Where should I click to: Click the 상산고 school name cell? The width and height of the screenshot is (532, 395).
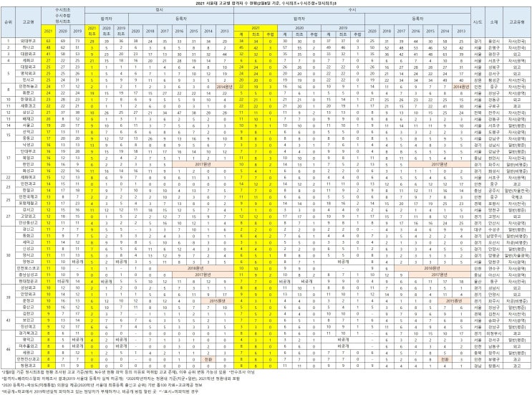point(28,113)
